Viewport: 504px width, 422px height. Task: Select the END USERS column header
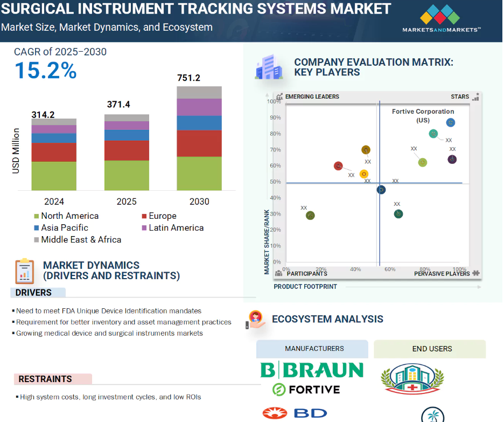pyautogui.click(x=430, y=349)
